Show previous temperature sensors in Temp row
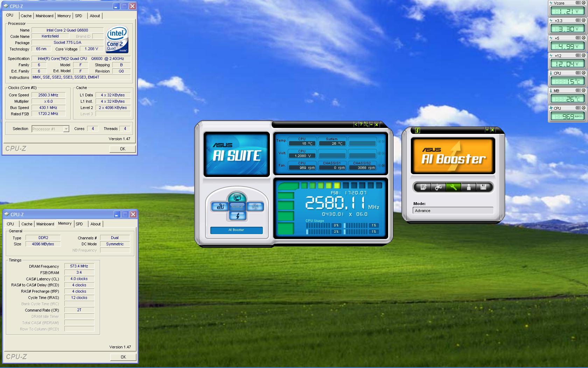Image resolution: width=588 pixels, height=368 pixels. coord(379,141)
